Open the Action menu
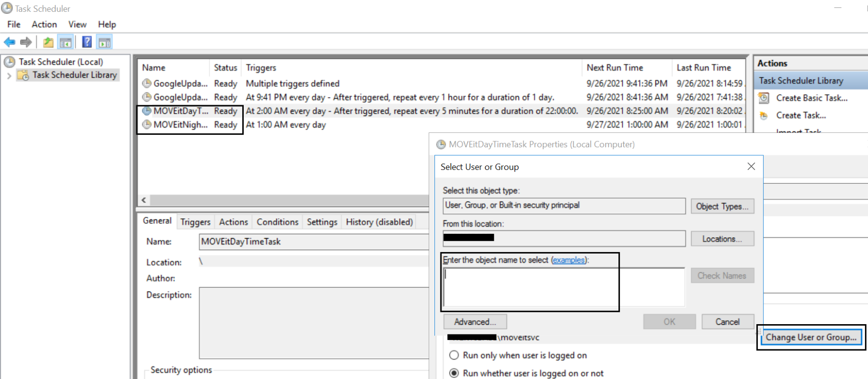This screenshot has height=379, width=868. (x=44, y=24)
